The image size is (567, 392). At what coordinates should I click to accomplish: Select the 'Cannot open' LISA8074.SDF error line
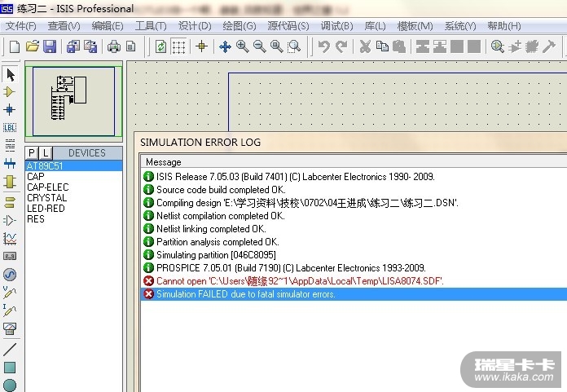pos(354,281)
